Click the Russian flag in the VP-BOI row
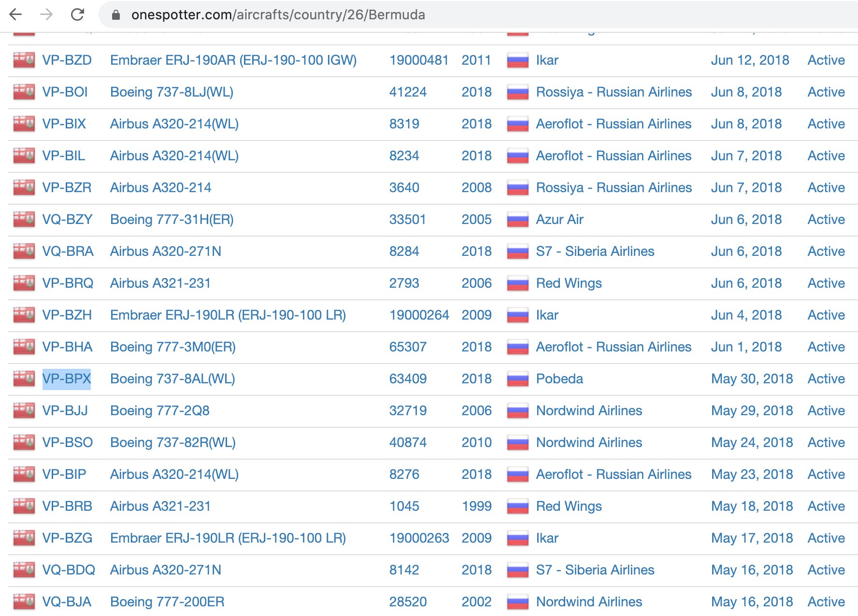The image size is (858, 616). pos(518,92)
